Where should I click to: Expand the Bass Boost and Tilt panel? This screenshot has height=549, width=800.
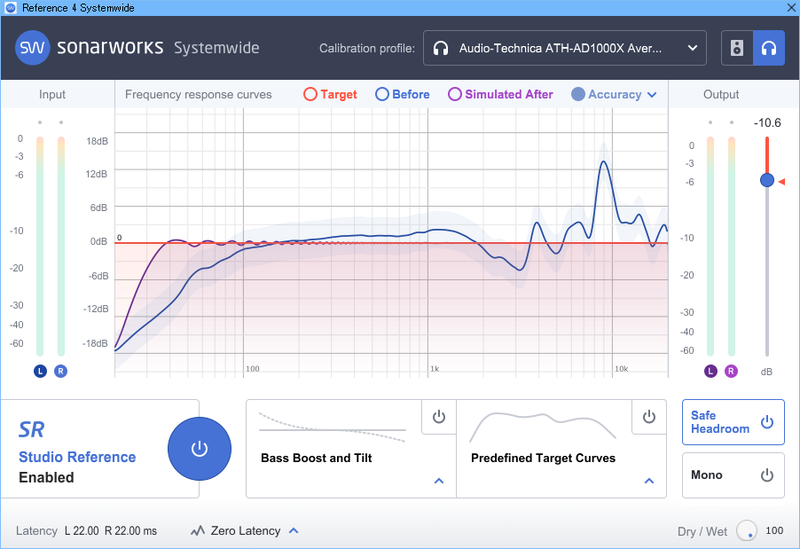click(439, 481)
